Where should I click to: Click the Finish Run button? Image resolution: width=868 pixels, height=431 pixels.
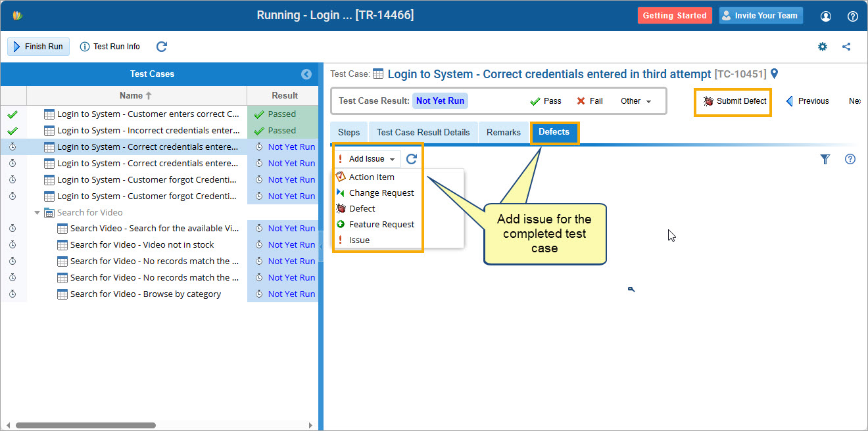click(x=38, y=47)
